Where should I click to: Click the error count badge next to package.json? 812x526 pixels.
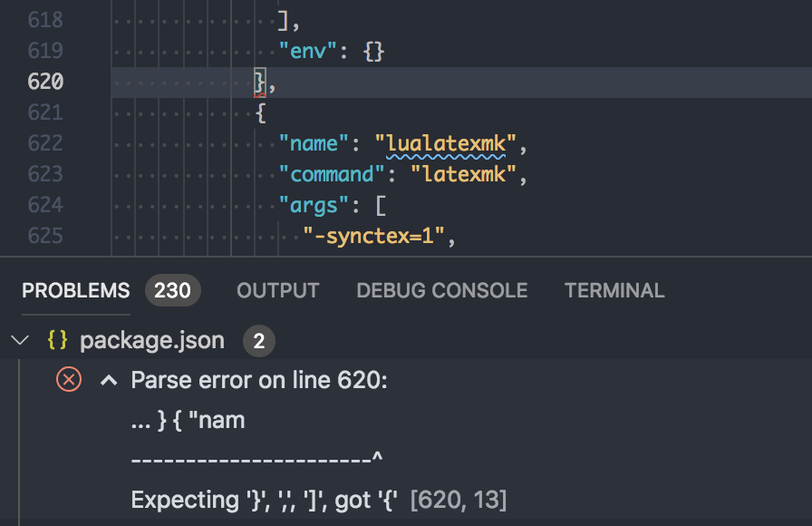click(260, 340)
